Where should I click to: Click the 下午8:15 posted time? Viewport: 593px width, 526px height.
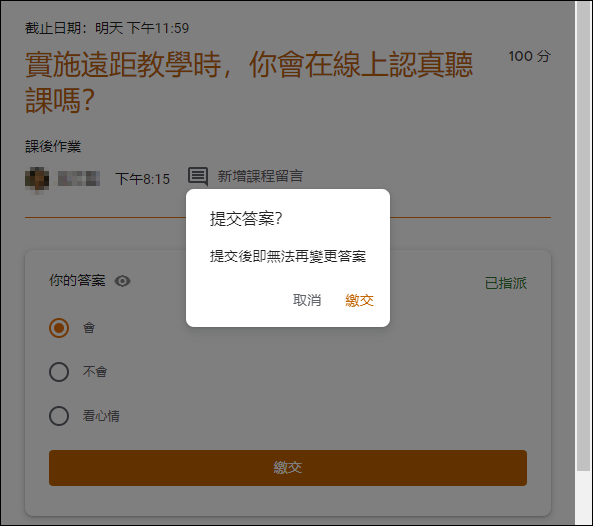tap(143, 179)
